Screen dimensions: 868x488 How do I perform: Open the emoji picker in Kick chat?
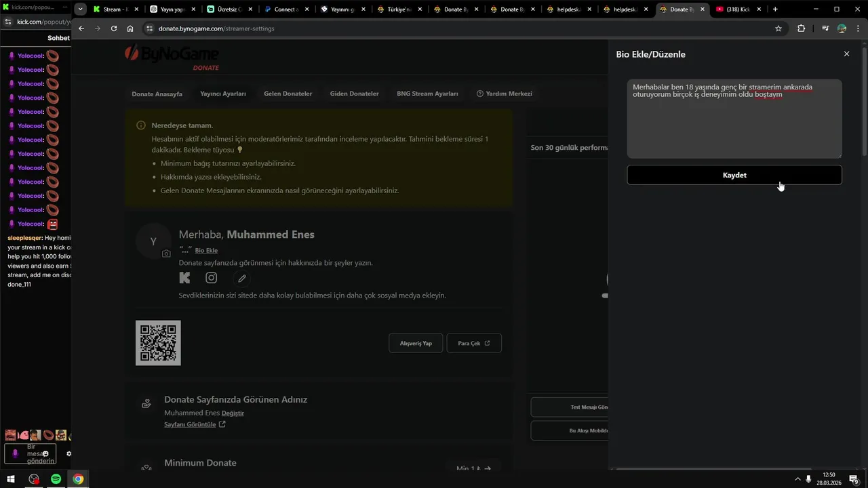[45, 453]
